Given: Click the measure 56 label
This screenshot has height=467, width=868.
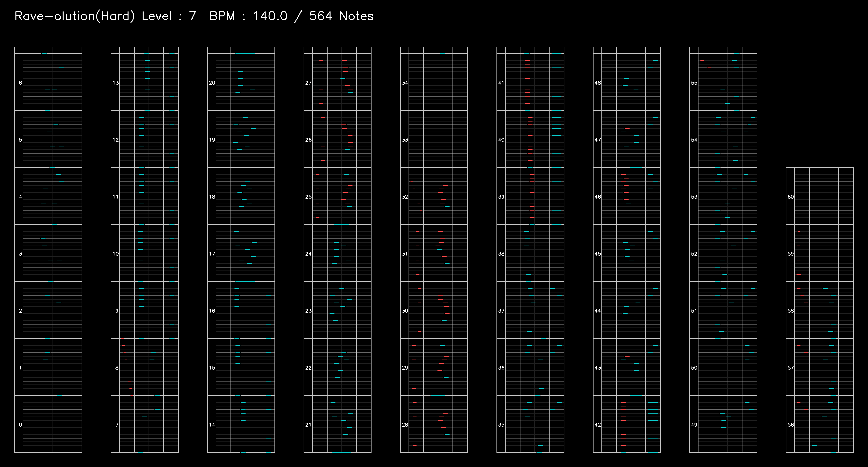Looking at the screenshot, I should pyautogui.click(x=791, y=425).
